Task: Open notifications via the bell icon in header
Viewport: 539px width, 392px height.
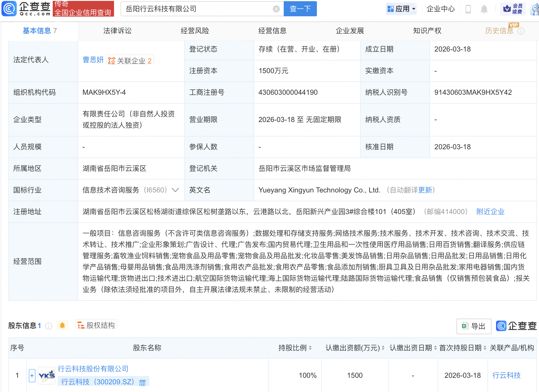Action: click(x=484, y=9)
